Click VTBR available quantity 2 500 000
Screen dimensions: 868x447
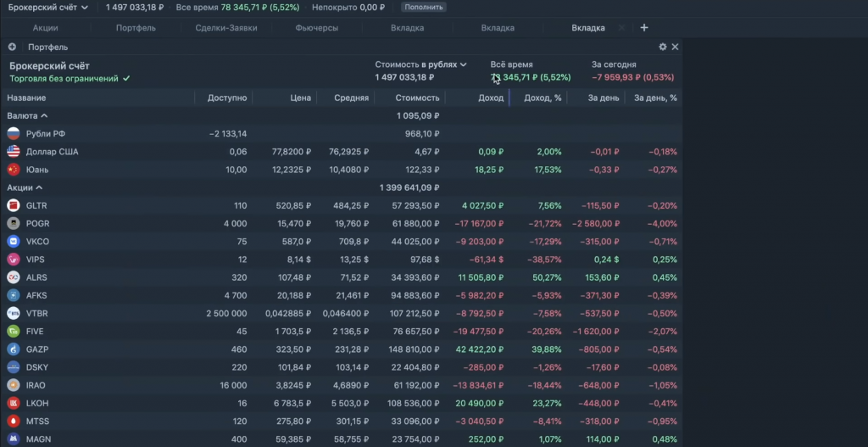(226, 314)
